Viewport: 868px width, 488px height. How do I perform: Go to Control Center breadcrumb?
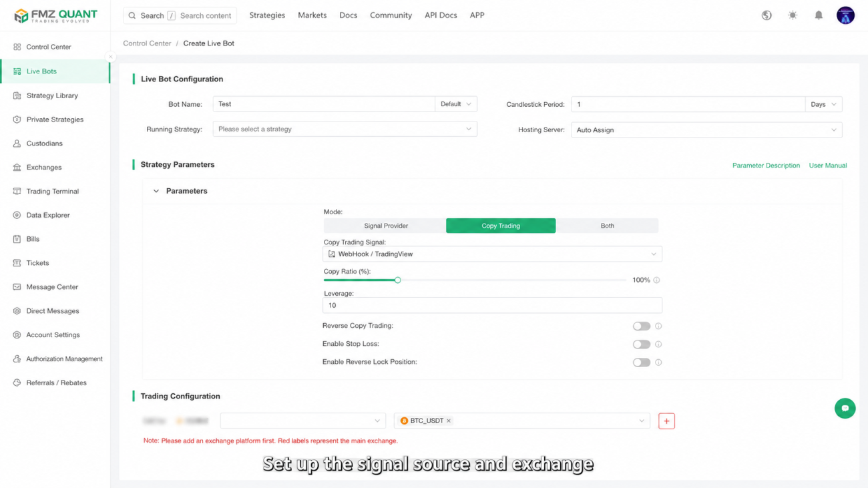(147, 43)
